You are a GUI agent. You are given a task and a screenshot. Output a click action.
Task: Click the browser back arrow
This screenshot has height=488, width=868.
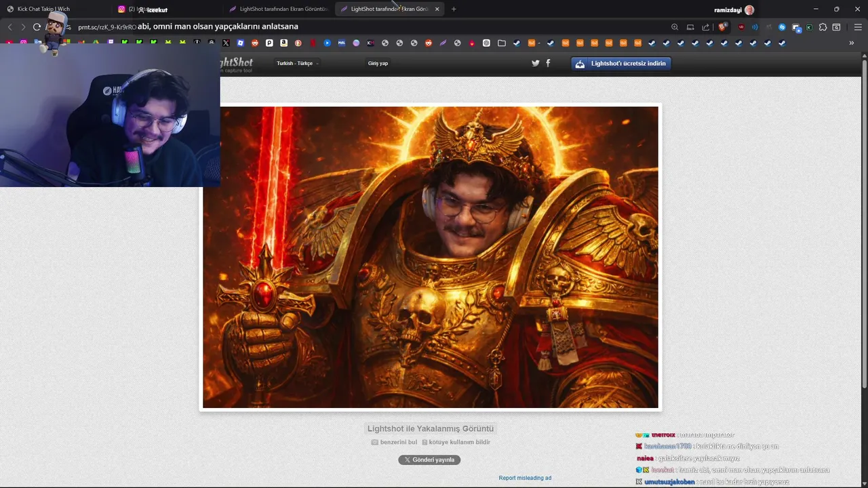point(9,27)
